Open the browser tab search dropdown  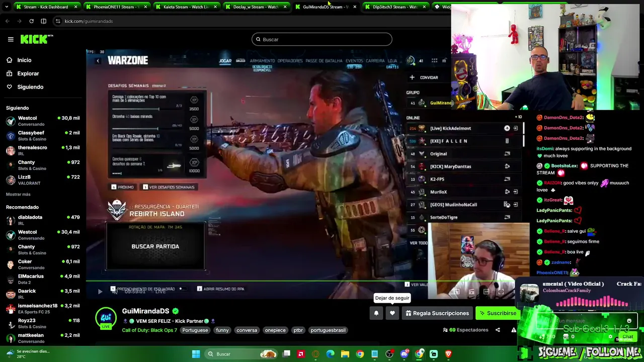7,7
